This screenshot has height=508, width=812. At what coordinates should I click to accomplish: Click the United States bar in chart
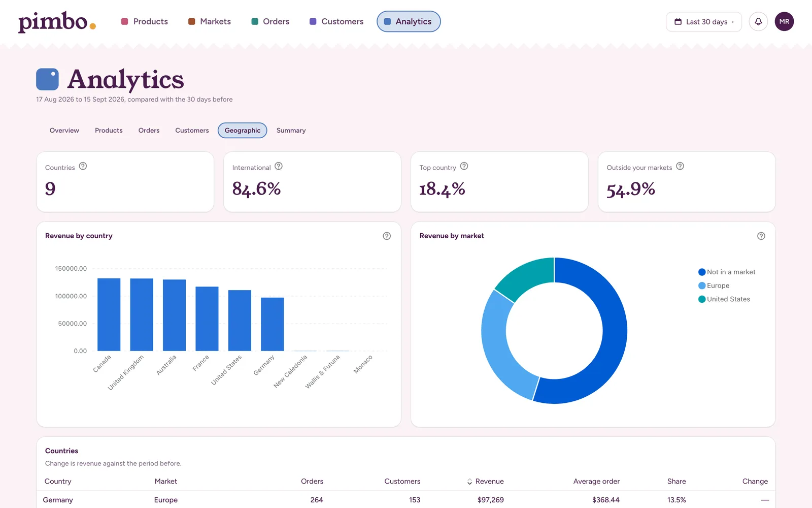tap(240, 321)
